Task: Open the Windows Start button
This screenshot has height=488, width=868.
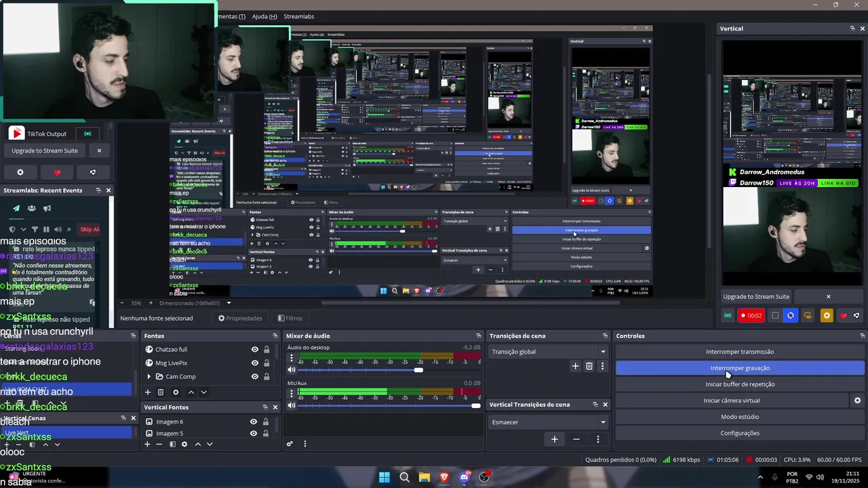Action: click(x=384, y=477)
